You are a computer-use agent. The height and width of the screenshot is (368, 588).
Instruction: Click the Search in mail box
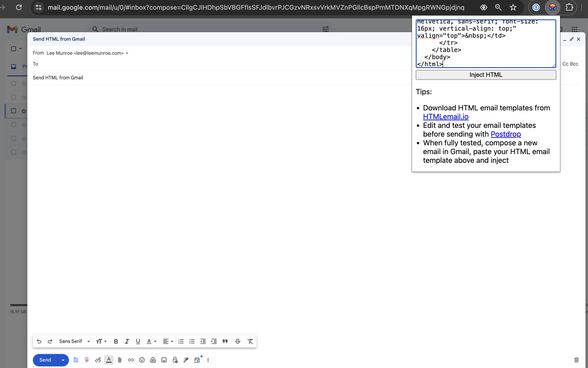[x=211, y=29]
